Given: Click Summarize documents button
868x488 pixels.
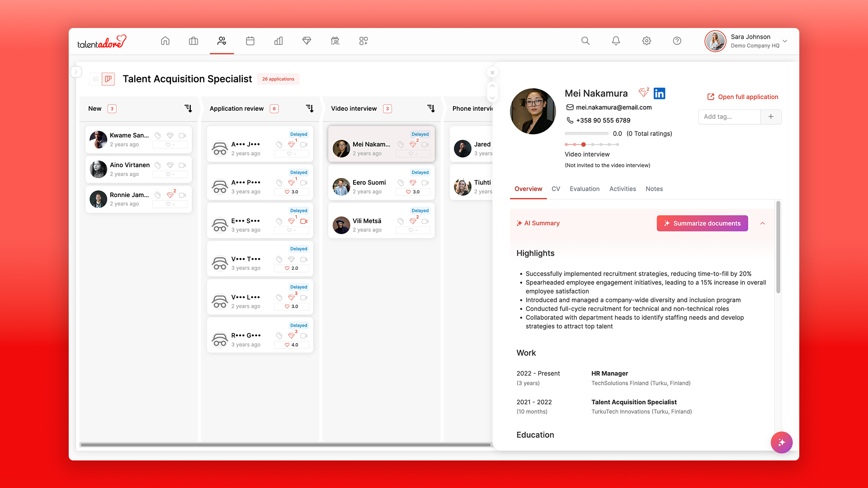Looking at the screenshot, I should (702, 223).
